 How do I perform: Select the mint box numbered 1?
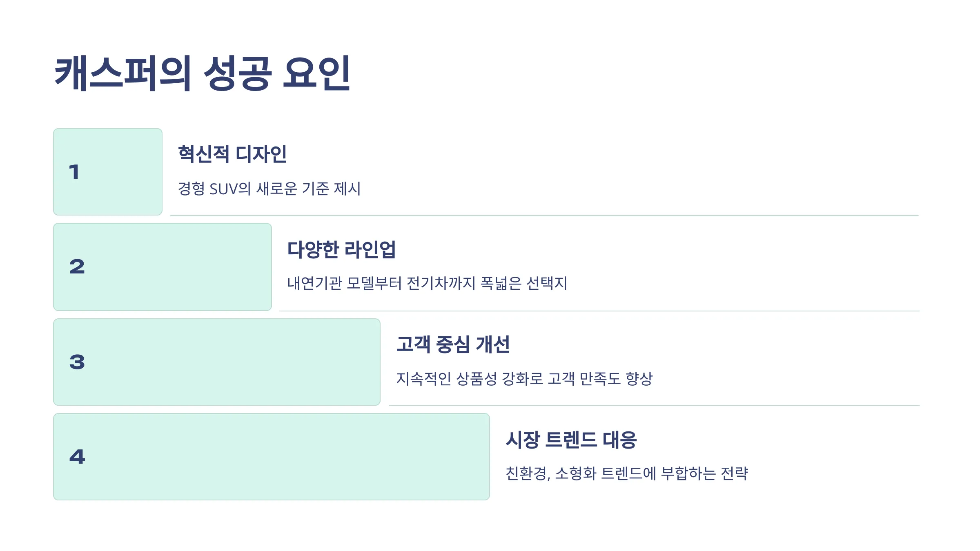pyautogui.click(x=108, y=172)
